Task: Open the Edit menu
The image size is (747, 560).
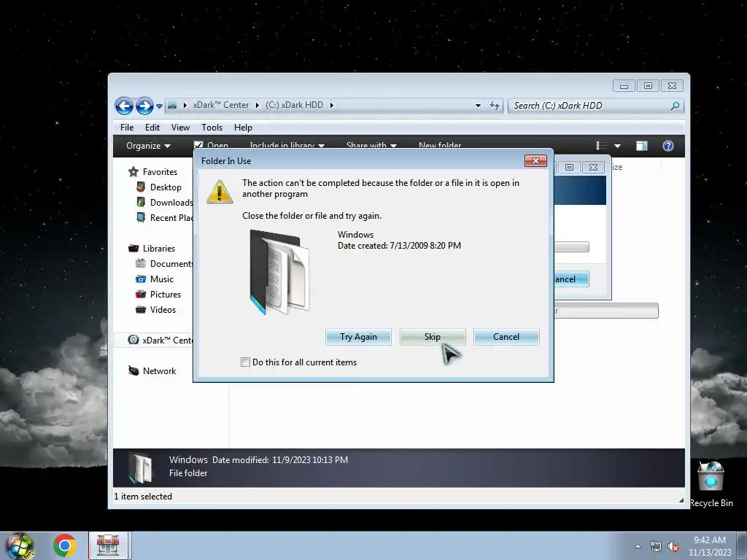Action: [152, 128]
